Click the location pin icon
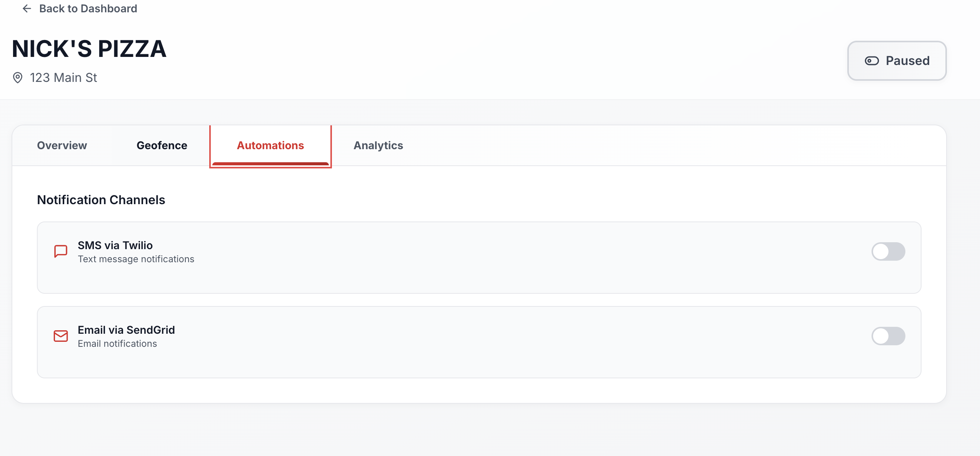Screen dimensions: 980x456 pos(18,78)
